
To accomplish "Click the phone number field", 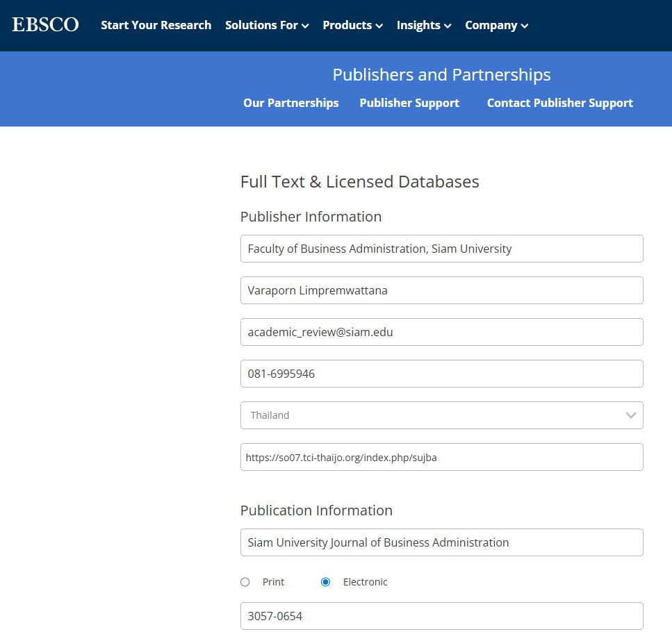I will 441,374.
